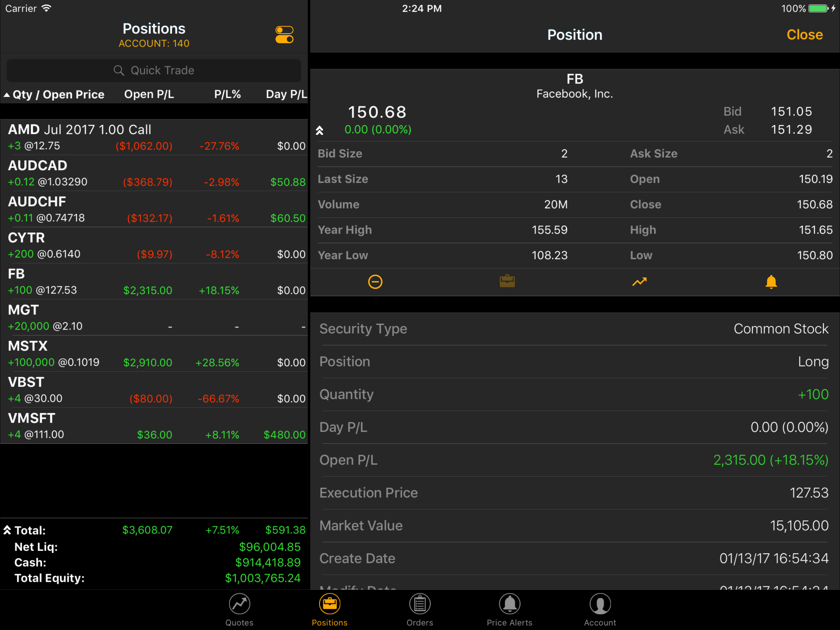This screenshot has width=840, height=630.
Task: Click the ACCOUNT: 140 label
Action: (154, 43)
